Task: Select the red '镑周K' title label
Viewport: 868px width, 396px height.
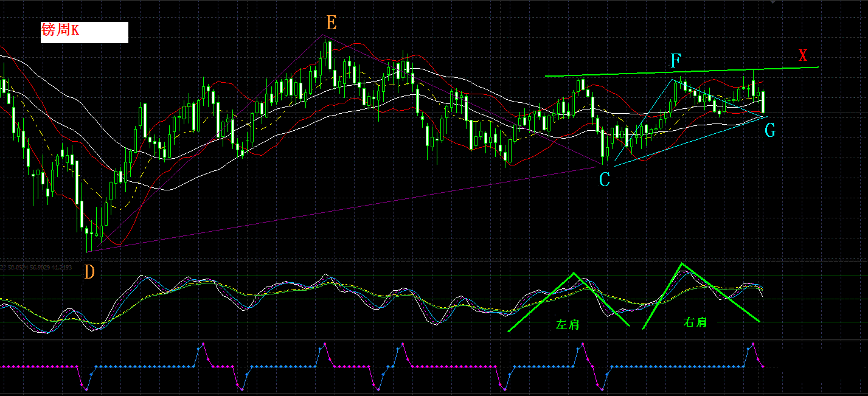Action: pos(60,30)
